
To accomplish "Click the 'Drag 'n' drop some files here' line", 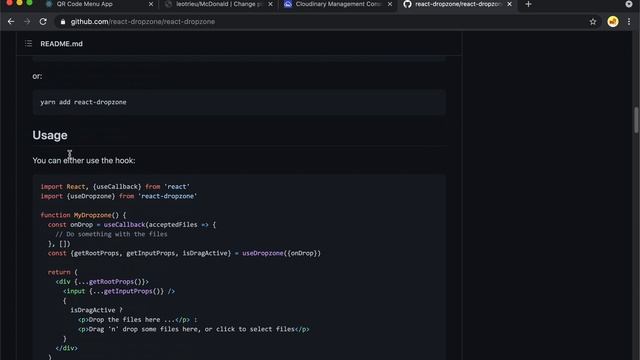I will coord(193,329).
